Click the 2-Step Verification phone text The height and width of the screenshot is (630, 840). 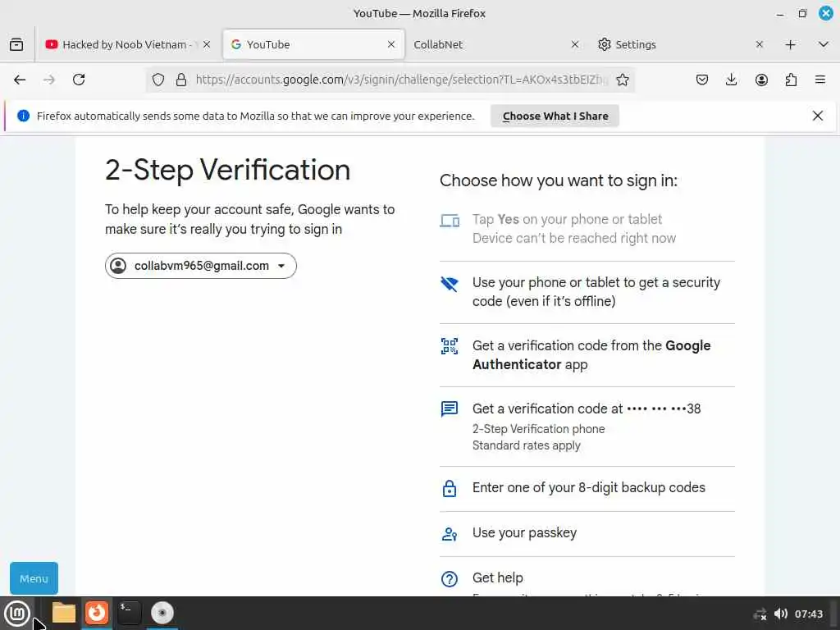click(x=538, y=429)
